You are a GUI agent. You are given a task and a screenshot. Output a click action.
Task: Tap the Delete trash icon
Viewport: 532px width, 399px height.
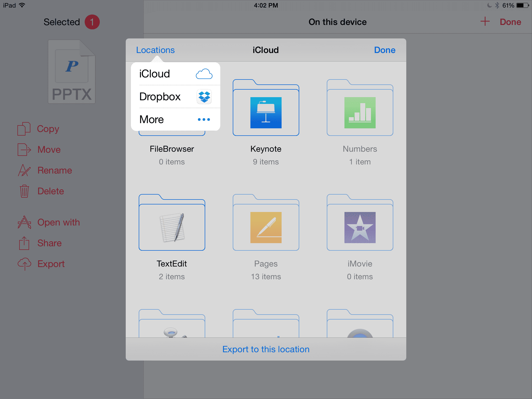pos(24,191)
